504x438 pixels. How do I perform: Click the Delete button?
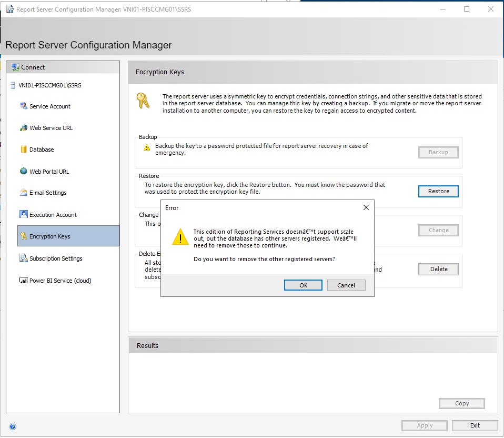tap(438, 269)
